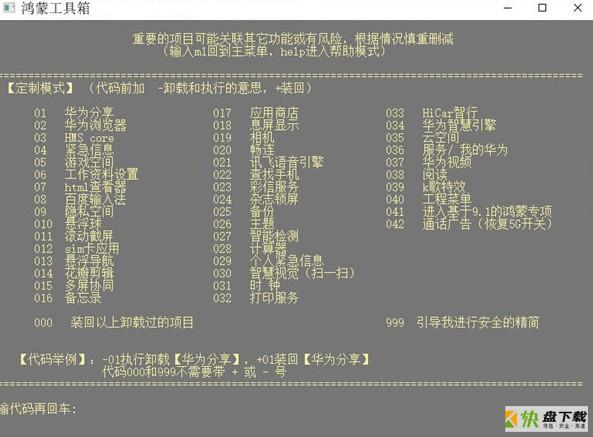593x437 pixels.
Task: Select the 023 彩信服务 entry
Action: point(256,187)
